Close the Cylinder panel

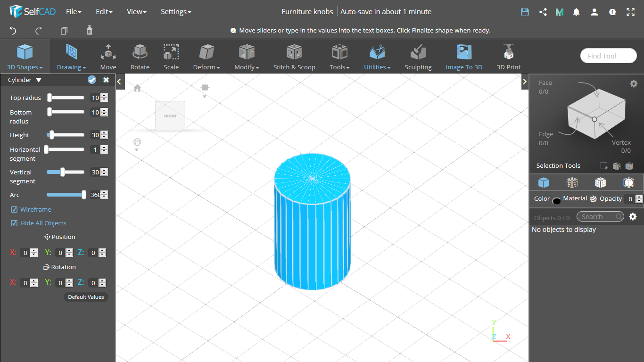[x=106, y=80]
